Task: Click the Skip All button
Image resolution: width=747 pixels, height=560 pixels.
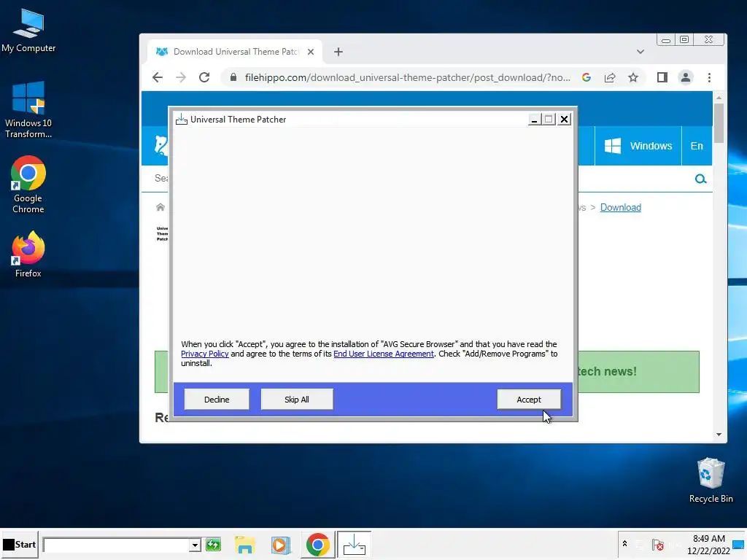Action: tap(297, 399)
